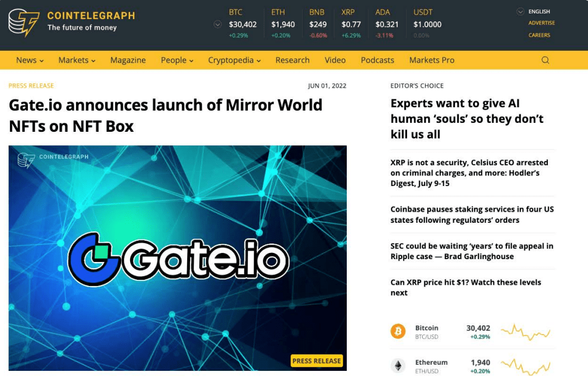588x377 pixels.
Task: Click the Gate.io article thumbnail image
Action: 178,258
